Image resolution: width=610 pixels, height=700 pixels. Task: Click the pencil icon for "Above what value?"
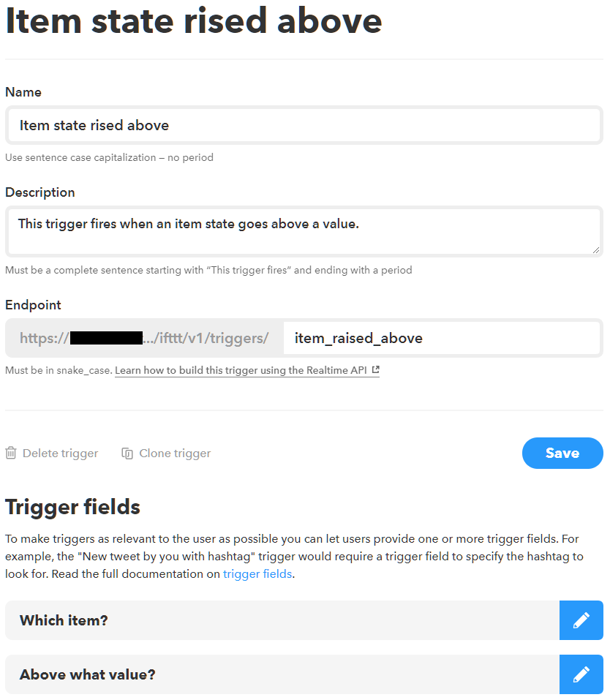[581, 674]
